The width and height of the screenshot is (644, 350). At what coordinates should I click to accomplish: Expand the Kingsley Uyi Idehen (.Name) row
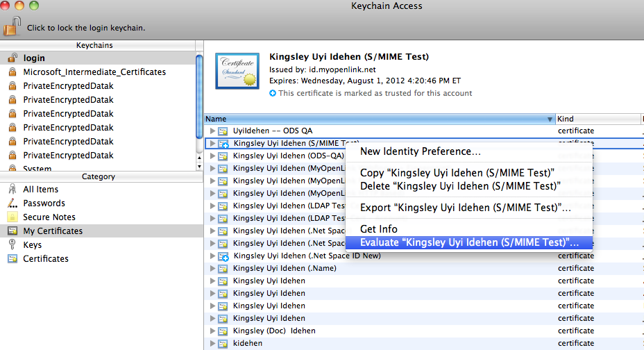[x=212, y=268]
